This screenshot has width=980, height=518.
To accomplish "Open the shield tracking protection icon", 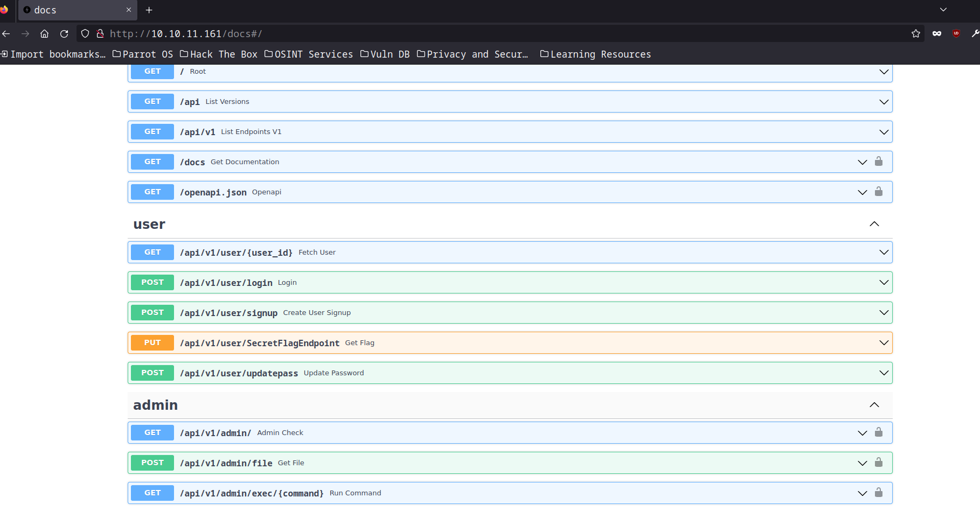I will click(x=85, y=33).
